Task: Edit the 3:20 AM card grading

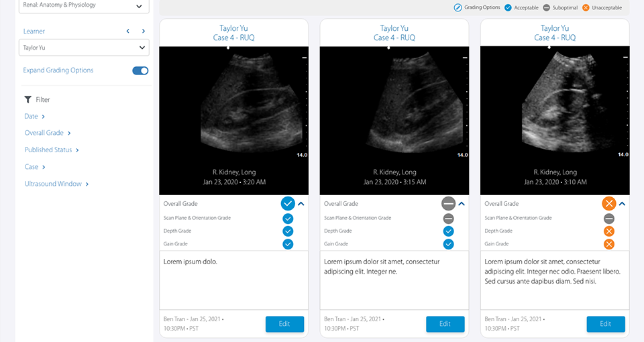Action: tap(284, 324)
